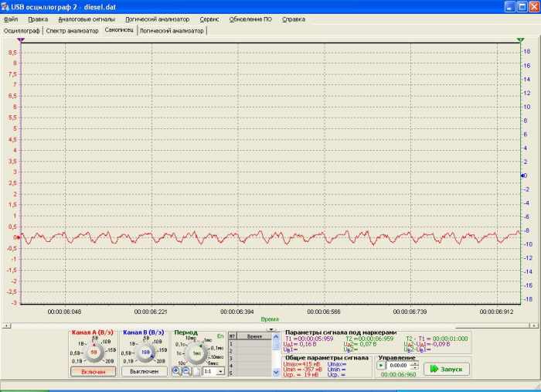Set channel B knob to 20В
Image resolution: width=541 pixels, height=392 pixels.
[x=161, y=361]
